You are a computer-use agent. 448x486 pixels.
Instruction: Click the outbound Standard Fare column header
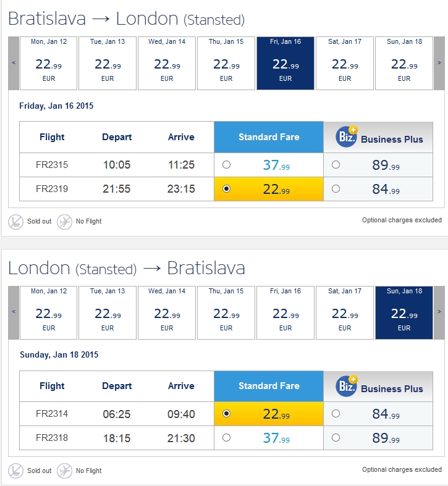click(269, 137)
